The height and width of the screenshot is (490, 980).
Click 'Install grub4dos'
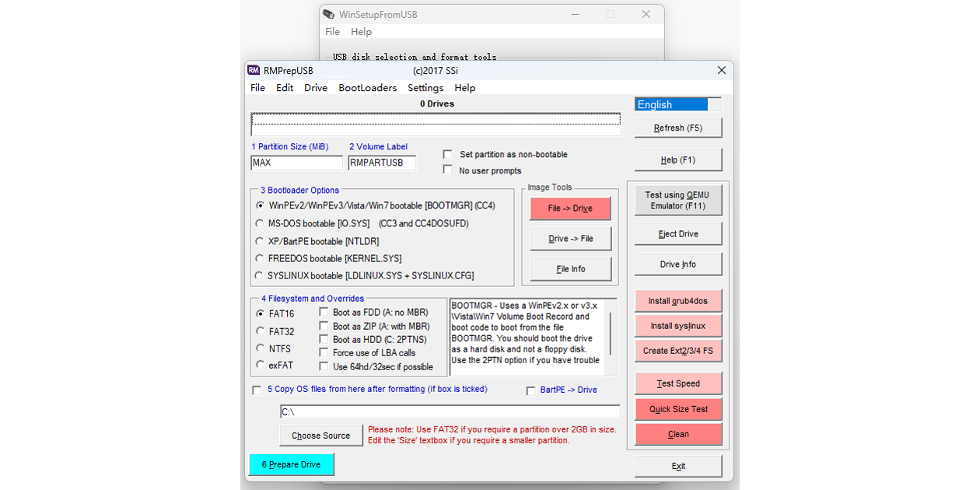pos(677,301)
